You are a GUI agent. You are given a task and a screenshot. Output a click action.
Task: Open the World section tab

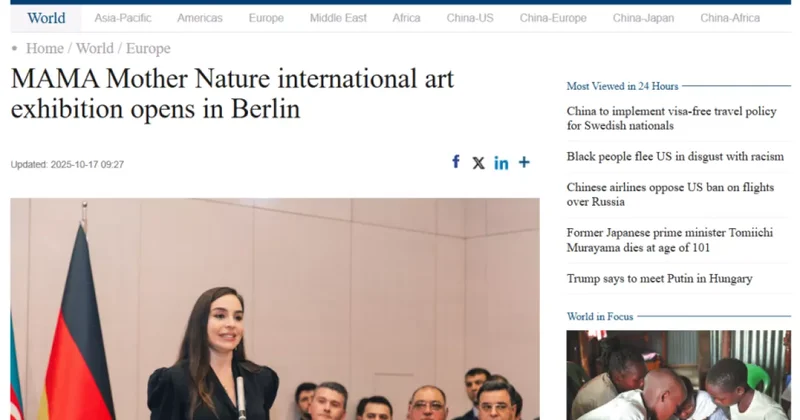point(47,18)
